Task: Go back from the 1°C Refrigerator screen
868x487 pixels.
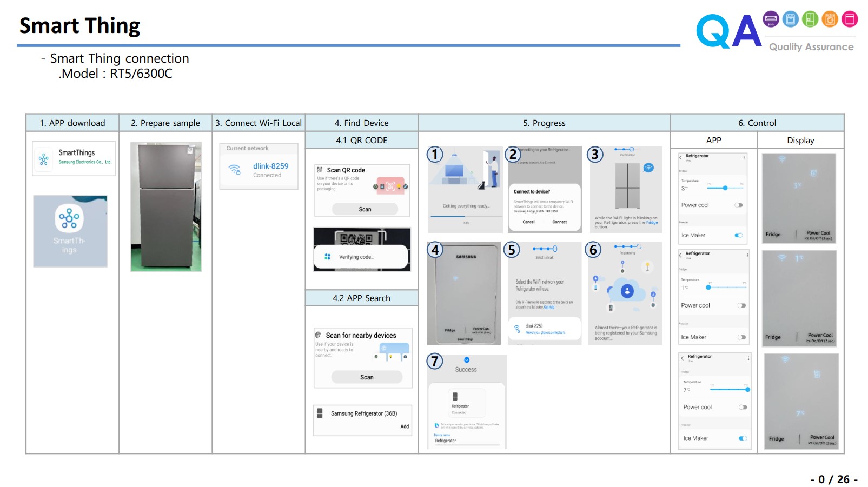Action: 681,255
